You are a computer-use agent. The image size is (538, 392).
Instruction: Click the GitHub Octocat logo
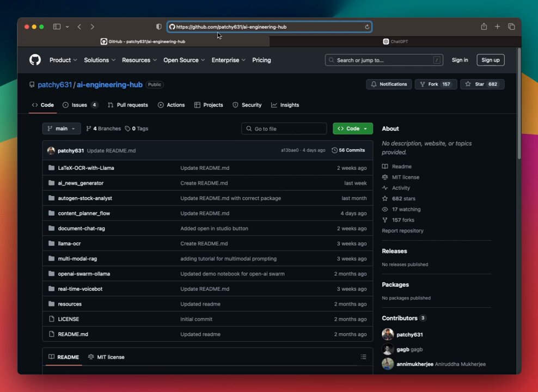point(35,60)
